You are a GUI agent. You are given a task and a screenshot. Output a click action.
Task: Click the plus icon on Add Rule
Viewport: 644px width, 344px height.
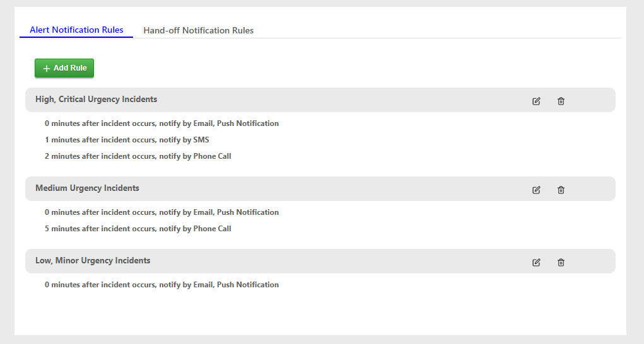(47, 69)
